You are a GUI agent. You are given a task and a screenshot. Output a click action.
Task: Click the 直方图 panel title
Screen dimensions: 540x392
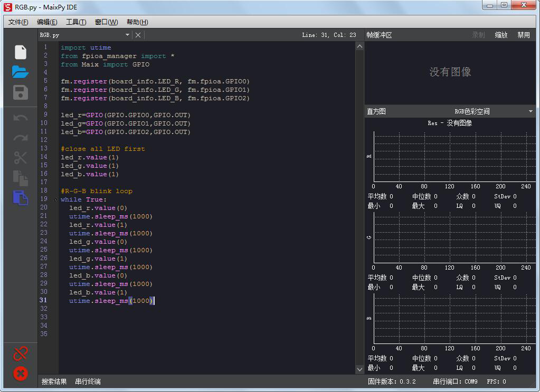click(x=376, y=111)
